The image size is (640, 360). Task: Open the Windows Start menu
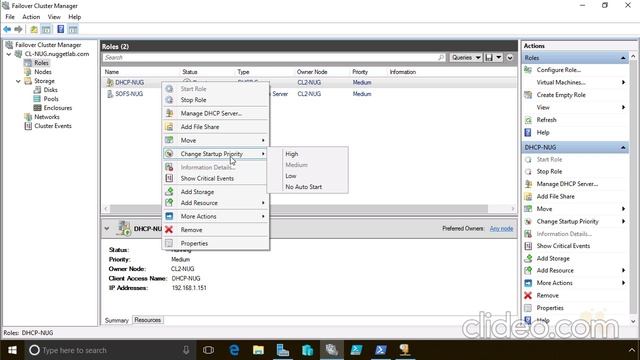click(12, 350)
